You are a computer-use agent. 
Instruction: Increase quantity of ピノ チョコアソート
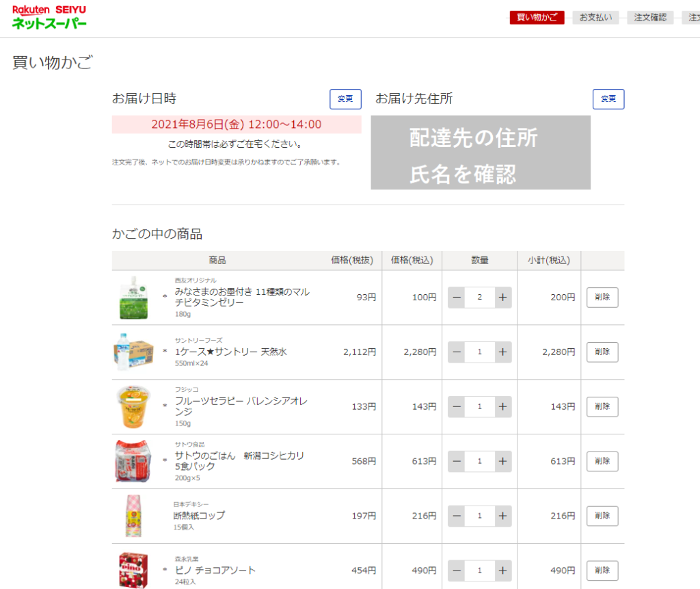[x=502, y=571]
